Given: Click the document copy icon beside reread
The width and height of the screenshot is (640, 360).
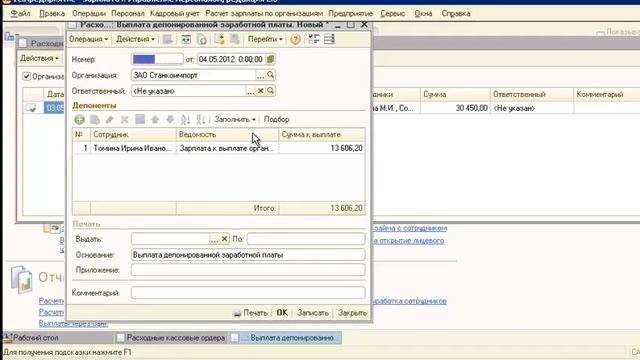Looking at the screenshot, I should click(202, 39).
